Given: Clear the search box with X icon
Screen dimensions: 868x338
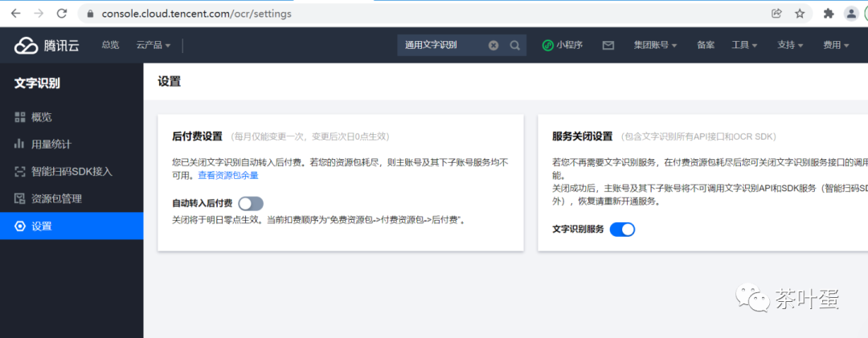Looking at the screenshot, I should [x=493, y=46].
